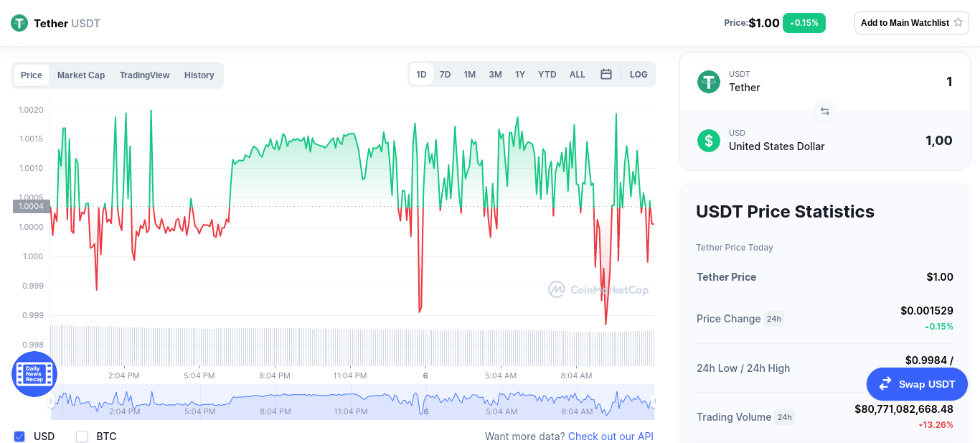Screen dimensions: 980x443
Task: Click the Tether logo in the header
Action: point(19,23)
